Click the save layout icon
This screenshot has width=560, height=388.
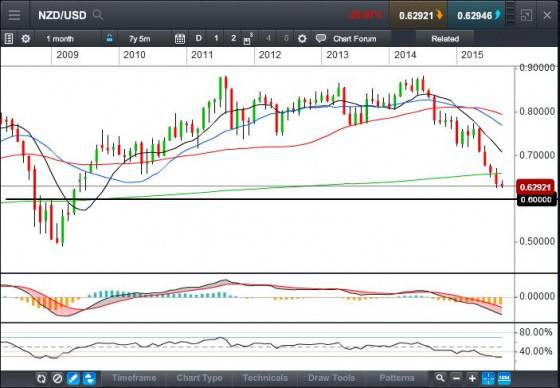tap(247, 39)
